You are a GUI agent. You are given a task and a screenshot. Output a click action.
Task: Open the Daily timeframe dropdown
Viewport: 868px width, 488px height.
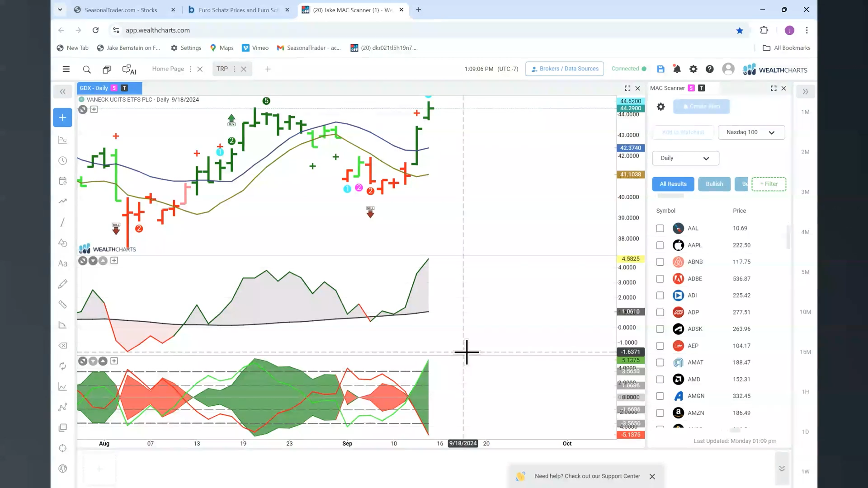tap(685, 158)
